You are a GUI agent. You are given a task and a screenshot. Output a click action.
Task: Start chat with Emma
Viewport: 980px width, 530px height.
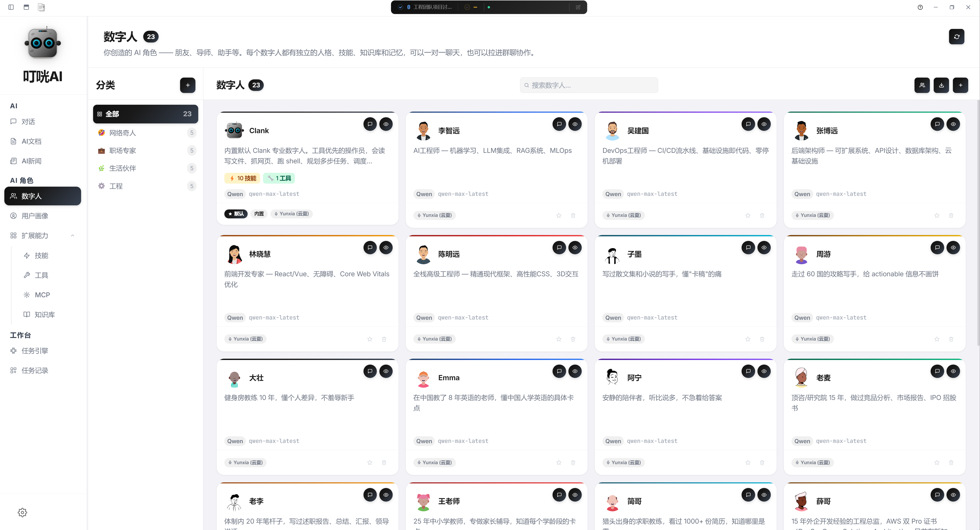pos(559,371)
